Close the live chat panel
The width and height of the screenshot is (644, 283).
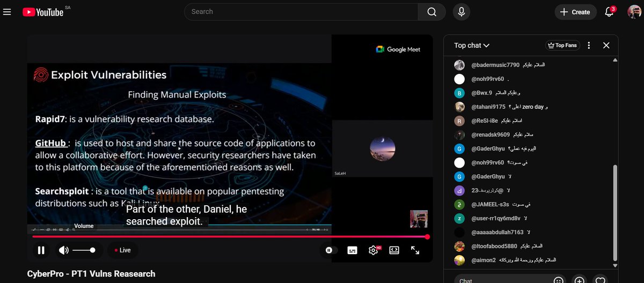coord(606,46)
